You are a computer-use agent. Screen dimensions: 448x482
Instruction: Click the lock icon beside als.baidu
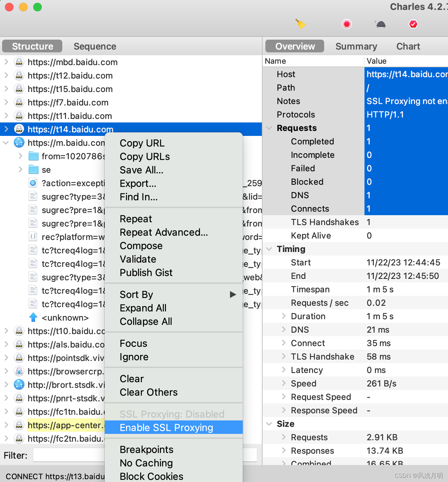[19, 344]
